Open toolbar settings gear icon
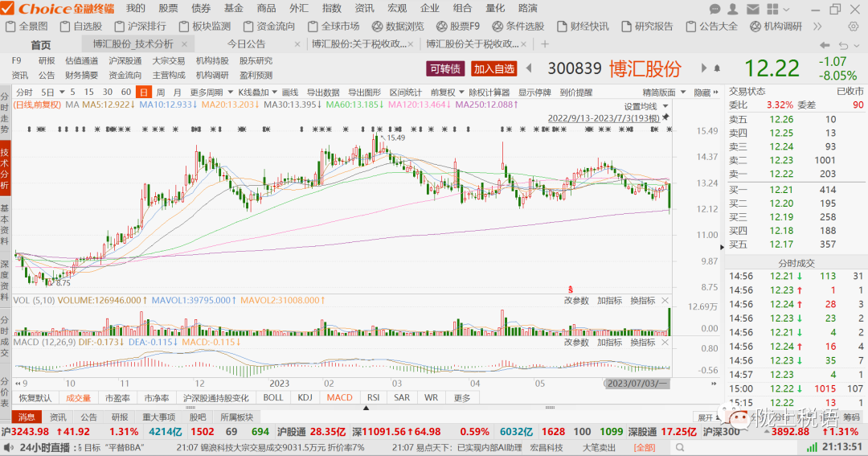 coord(853,26)
